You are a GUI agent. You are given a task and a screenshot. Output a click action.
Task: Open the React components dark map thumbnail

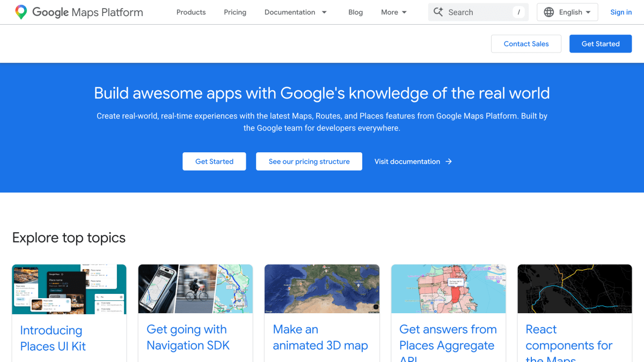pos(575,289)
